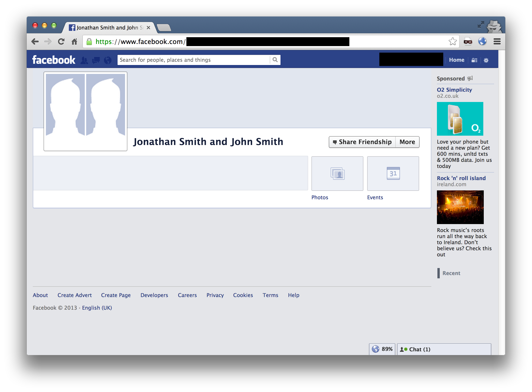Open the Careers footer link

[x=187, y=295]
